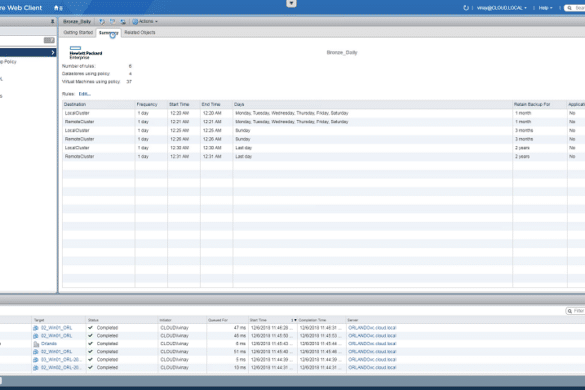Open the Related Objects tab

click(x=140, y=32)
